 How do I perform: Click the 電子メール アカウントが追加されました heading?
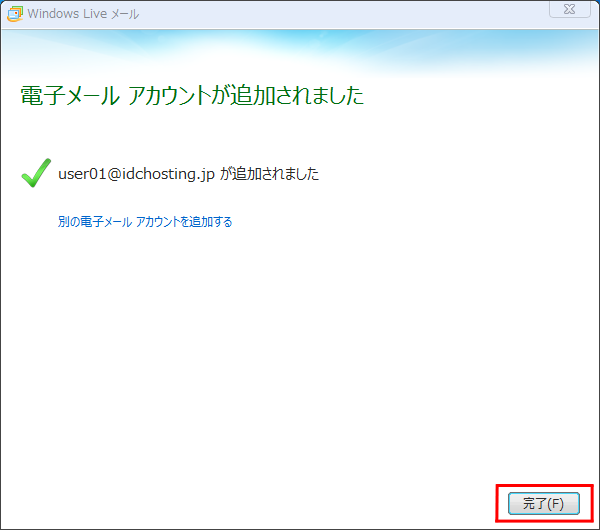pos(192,95)
